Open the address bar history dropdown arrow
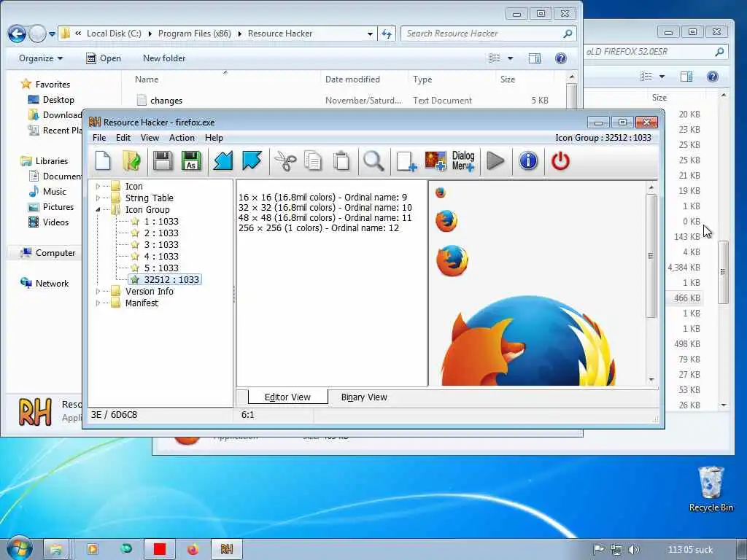This screenshot has height=560, width=747. tap(370, 34)
